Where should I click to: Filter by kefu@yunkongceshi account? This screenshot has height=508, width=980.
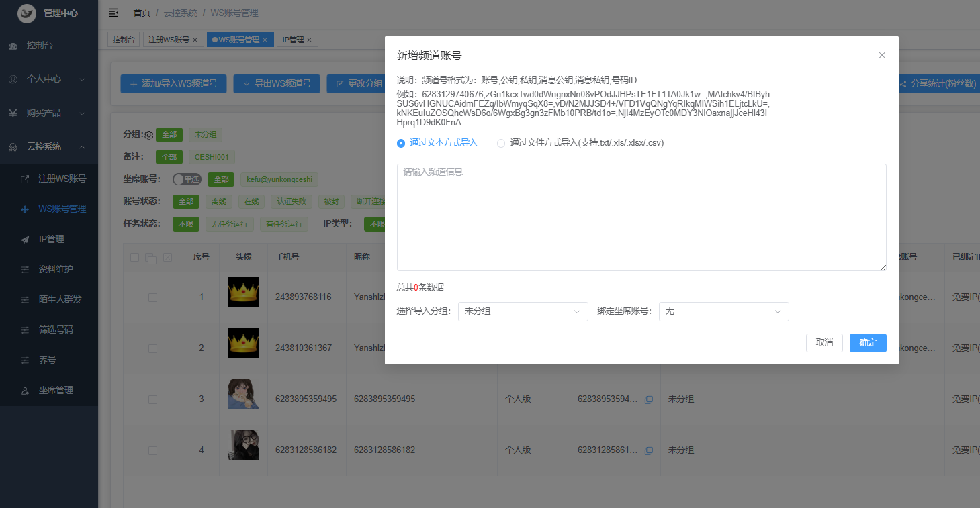click(279, 179)
